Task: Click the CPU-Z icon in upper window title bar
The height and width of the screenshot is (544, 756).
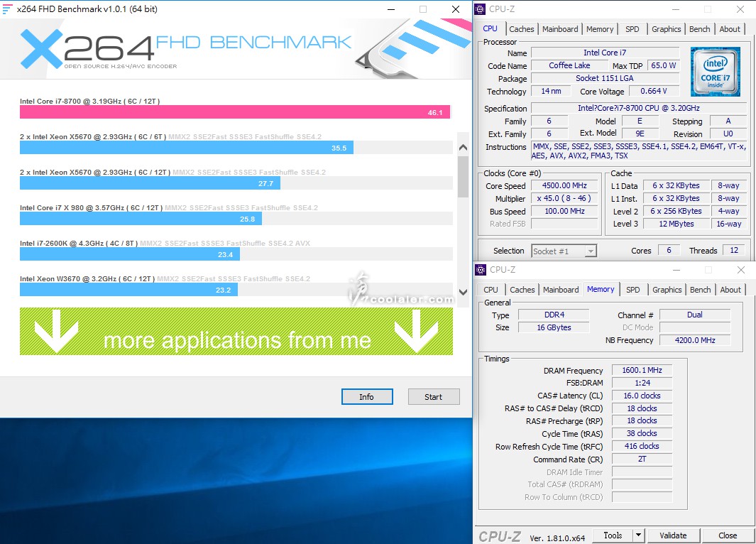Action: [480, 9]
